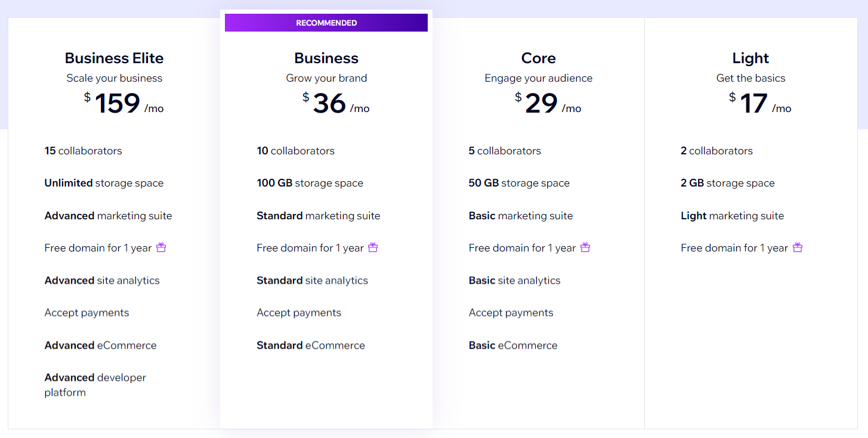
Task: Select Basic site analytics feature
Action: point(515,280)
